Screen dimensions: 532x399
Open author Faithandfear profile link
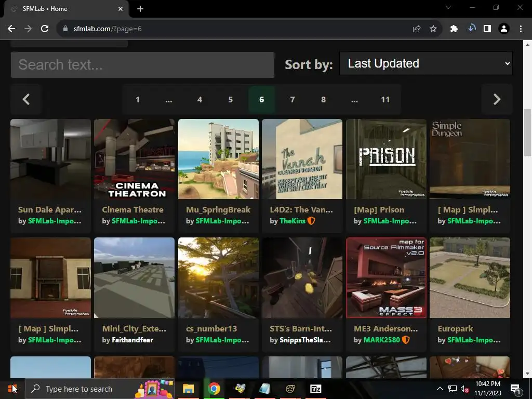132,340
